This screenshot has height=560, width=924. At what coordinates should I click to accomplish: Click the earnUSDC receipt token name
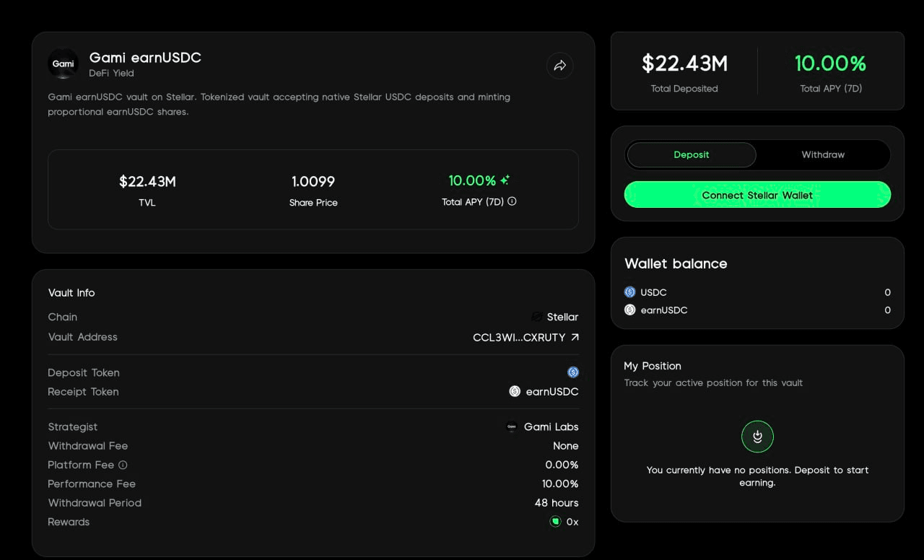(552, 391)
